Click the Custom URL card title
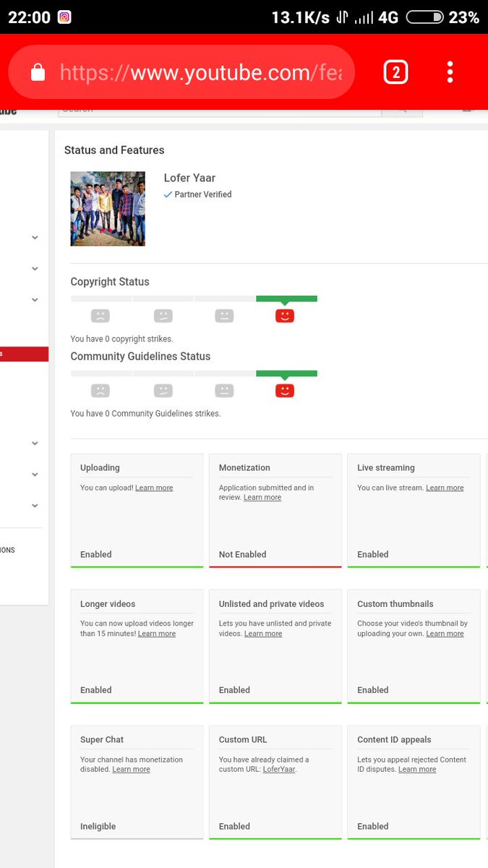The image size is (488, 868). pos(243,740)
